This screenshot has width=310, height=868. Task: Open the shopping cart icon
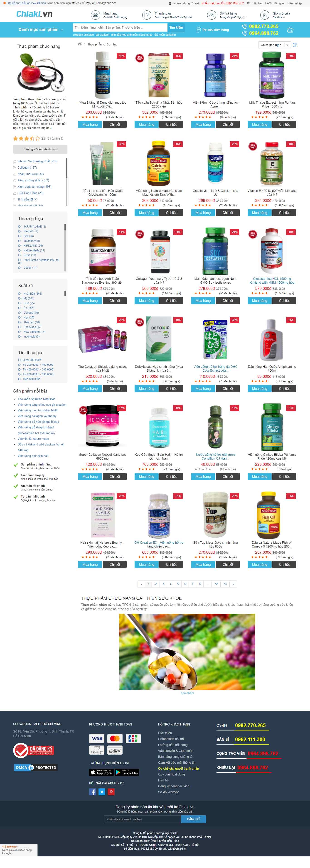(x=290, y=30)
